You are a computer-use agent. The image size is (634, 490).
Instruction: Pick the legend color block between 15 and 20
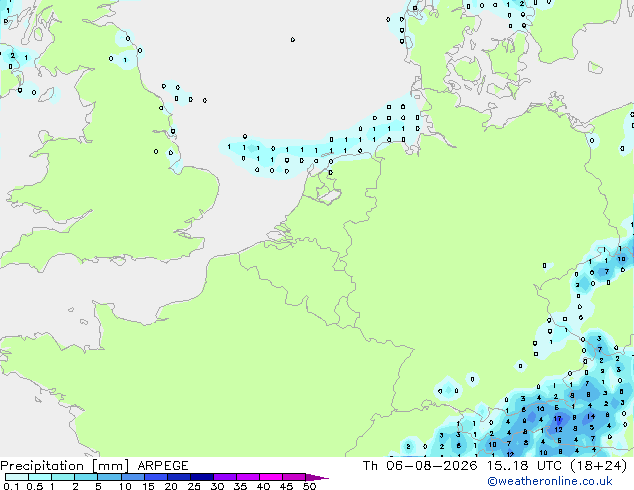pos(156,477)
